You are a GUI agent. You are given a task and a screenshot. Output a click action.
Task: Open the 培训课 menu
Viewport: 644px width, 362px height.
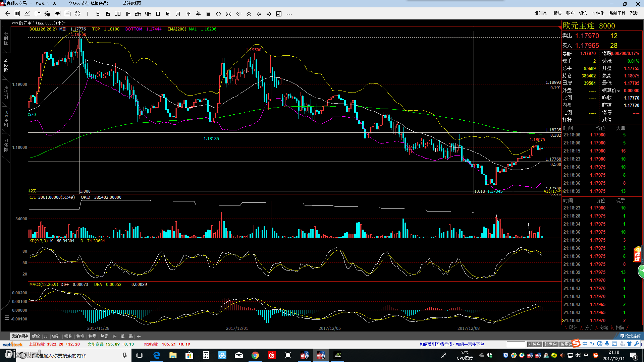tap(540, 13)
